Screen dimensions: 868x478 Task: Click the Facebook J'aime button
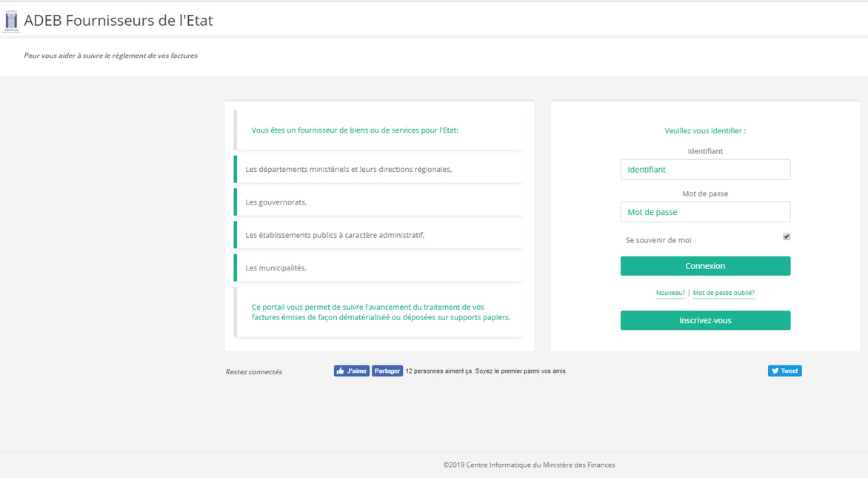tap(352, 371)
